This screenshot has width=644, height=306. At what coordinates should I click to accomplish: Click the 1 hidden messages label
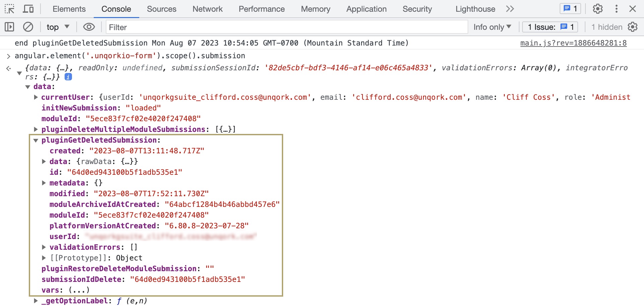coord(607,27)
